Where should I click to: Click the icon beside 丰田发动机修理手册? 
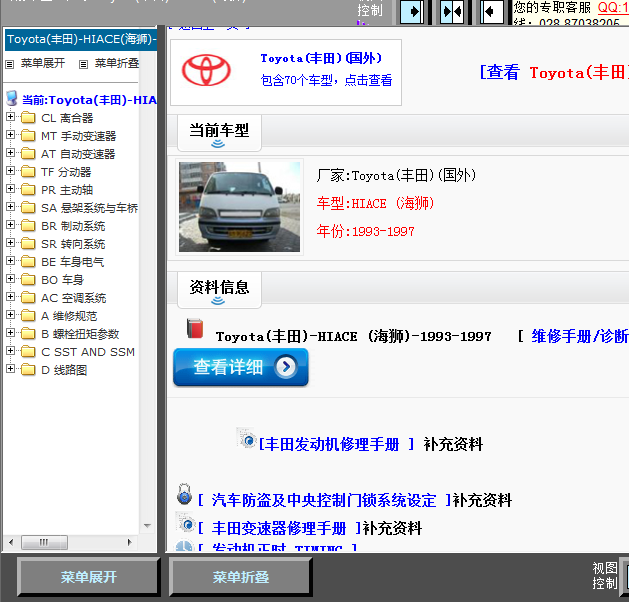(246, 438)
